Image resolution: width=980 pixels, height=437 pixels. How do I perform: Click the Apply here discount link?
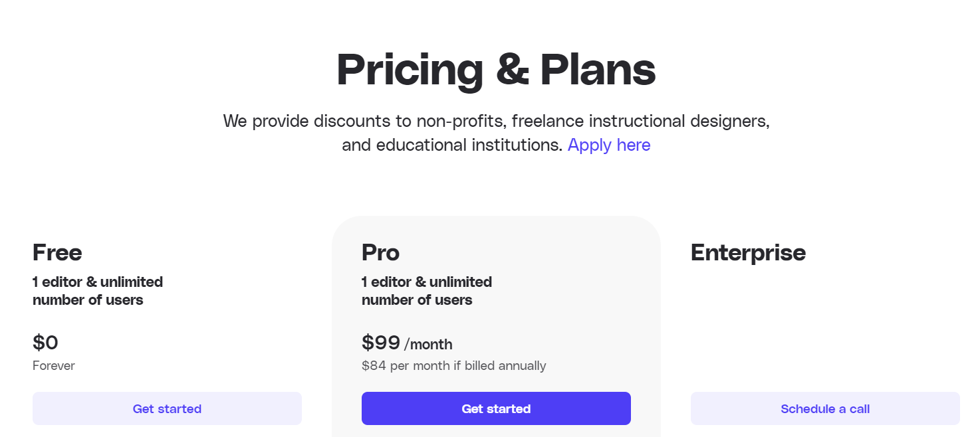pos(608,145)
